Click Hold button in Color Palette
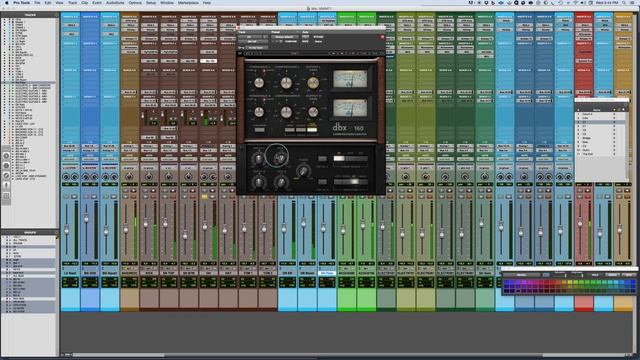This screenshot has height=360, width=640. [596, 275]
